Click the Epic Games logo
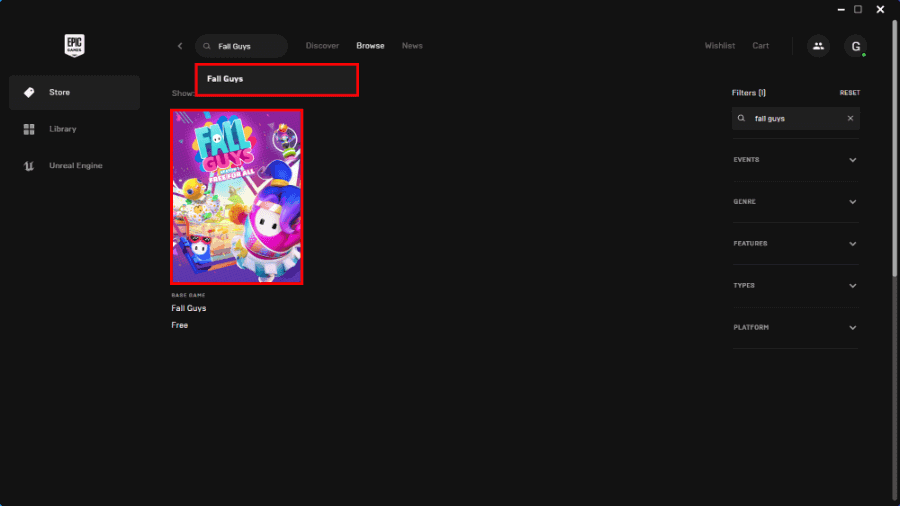 click(75, 45)
